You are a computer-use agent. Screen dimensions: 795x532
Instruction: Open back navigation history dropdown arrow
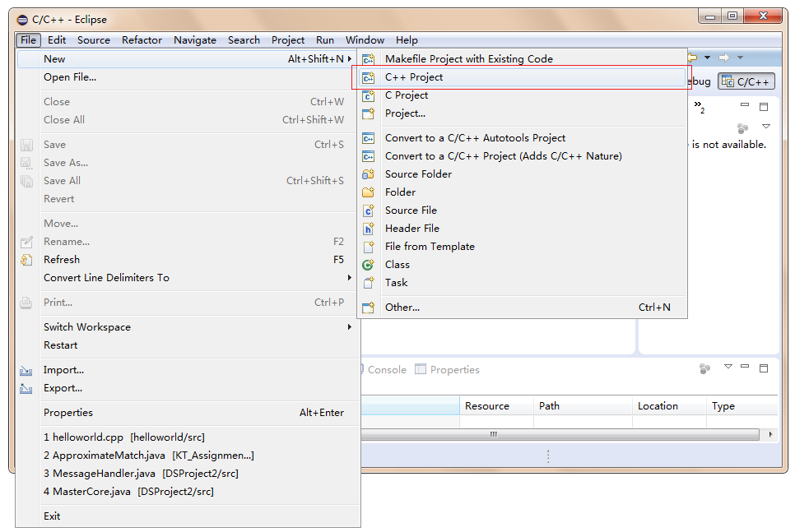pos(707,58)
